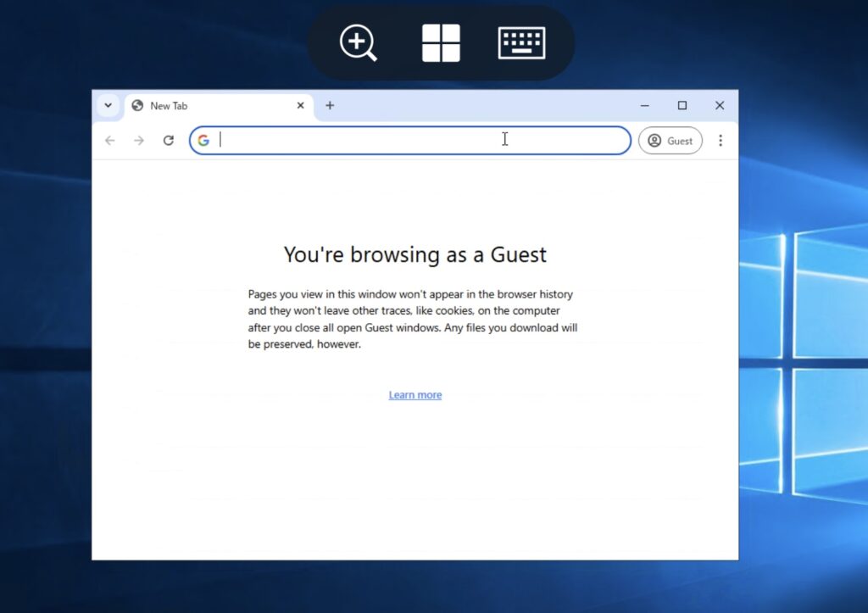Viewport: 868px width, 613px height.
Task: Open the Guest profile menu
Action: click(x=670, y=141)
